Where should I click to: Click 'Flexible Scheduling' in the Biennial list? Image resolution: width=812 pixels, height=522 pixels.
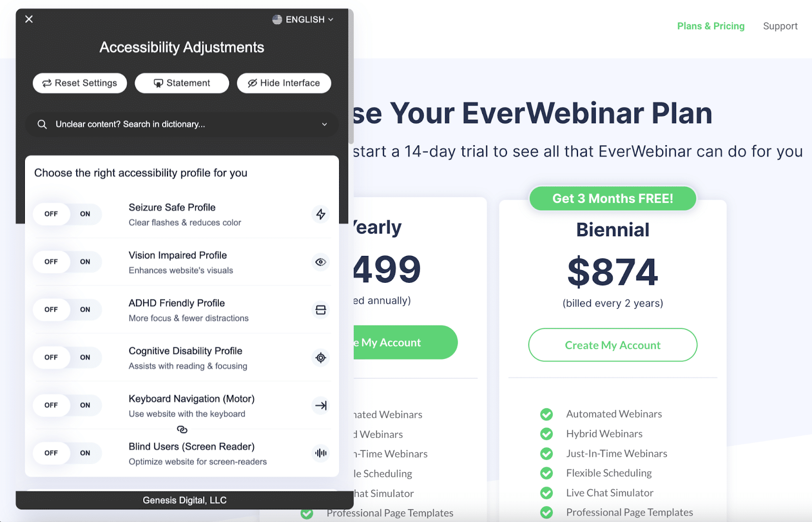609,473
